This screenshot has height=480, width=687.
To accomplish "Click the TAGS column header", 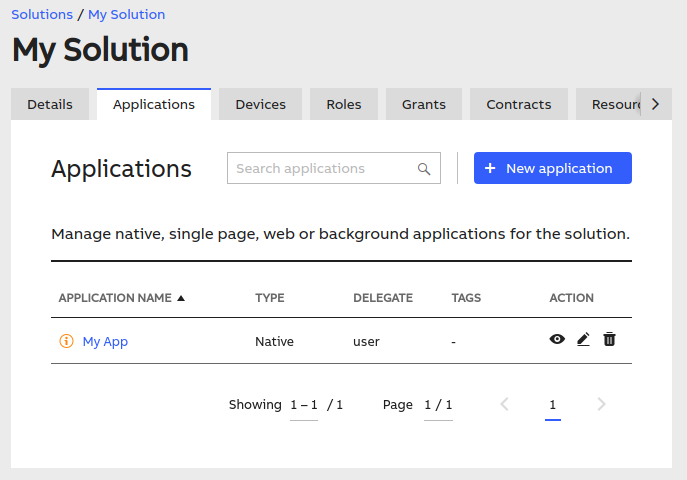I will (x=466, y=298).
